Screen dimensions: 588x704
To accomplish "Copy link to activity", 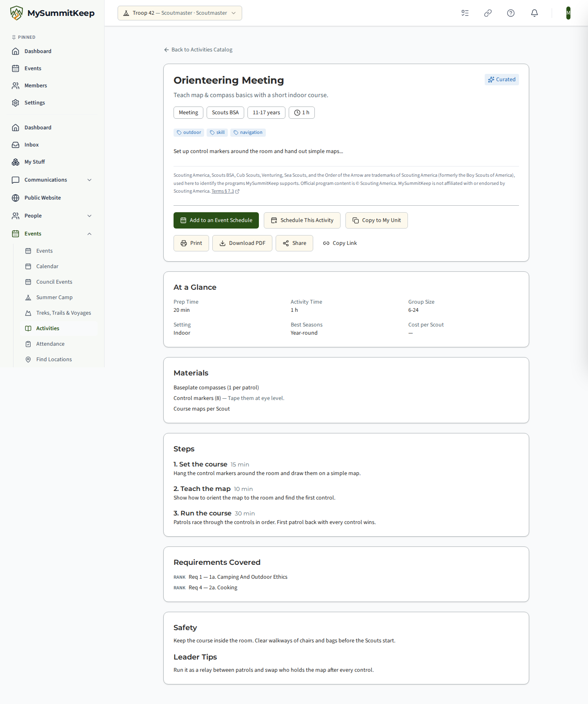I will pos(340,243).
